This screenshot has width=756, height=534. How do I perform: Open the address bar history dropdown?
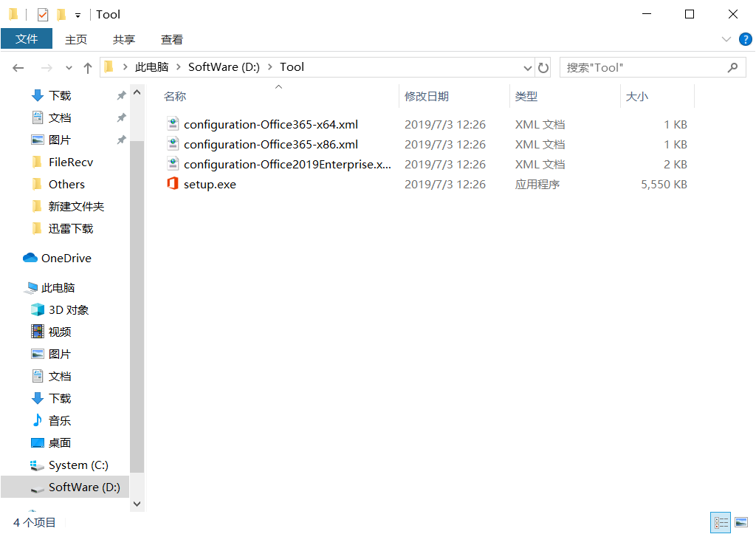click(x=526, y=67)
